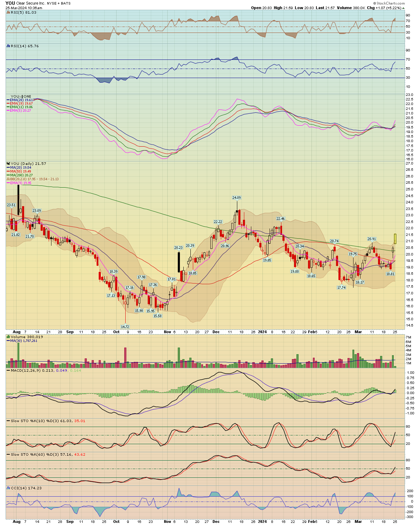This screenshot has width=420, height=525.
Task: Click the '18.81' price annotation
Action: pos(390,274)
